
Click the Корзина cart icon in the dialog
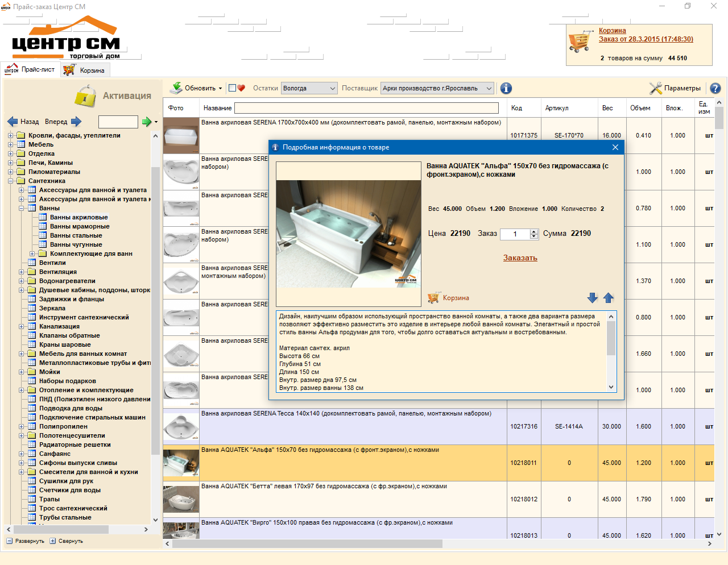click(x=433, y=298)
